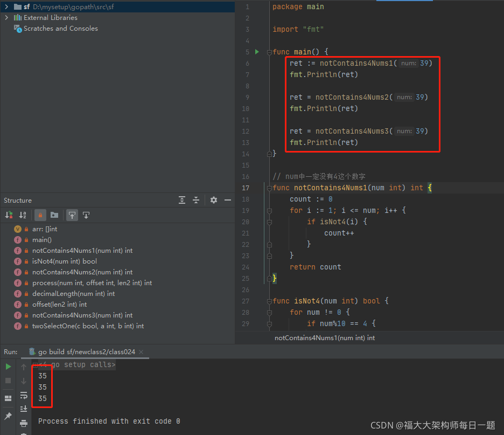Toggle autoscroll to source

pos(72,215)
